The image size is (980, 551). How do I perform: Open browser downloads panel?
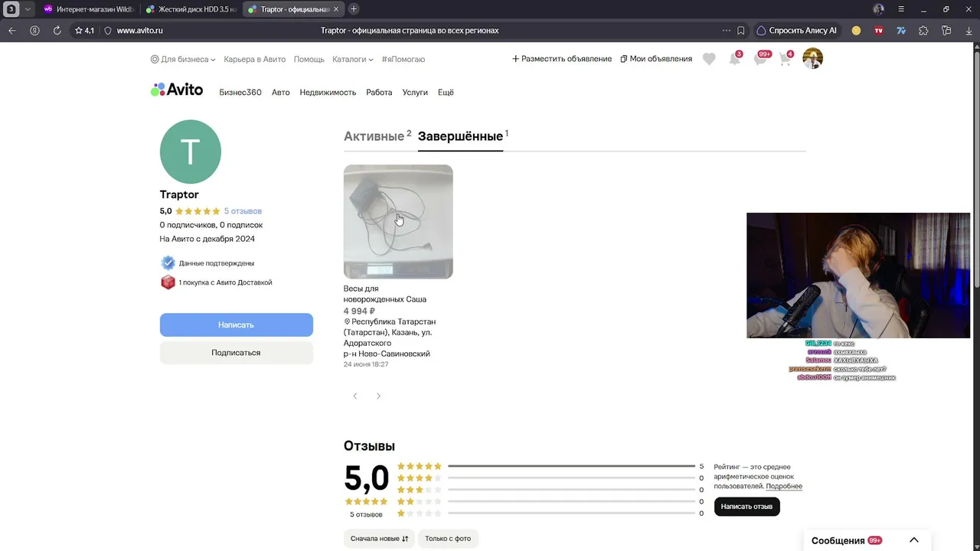(969, 31)
